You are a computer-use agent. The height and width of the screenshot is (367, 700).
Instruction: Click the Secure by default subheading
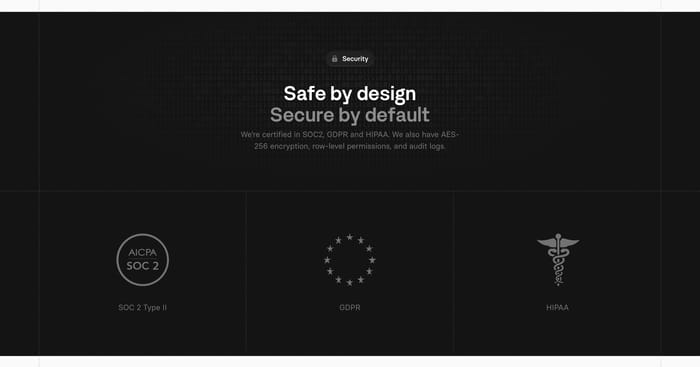click(350, 115)
